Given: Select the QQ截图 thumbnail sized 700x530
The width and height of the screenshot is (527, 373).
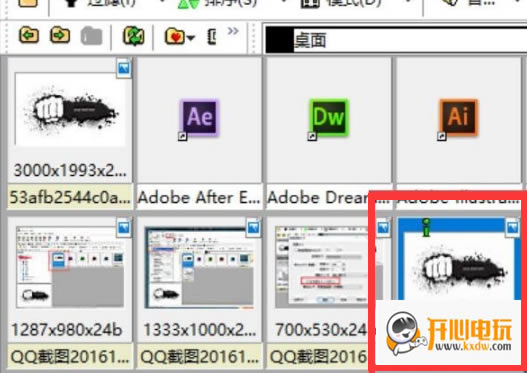Looking at the screenshot, I should click(x=325, y=267).
